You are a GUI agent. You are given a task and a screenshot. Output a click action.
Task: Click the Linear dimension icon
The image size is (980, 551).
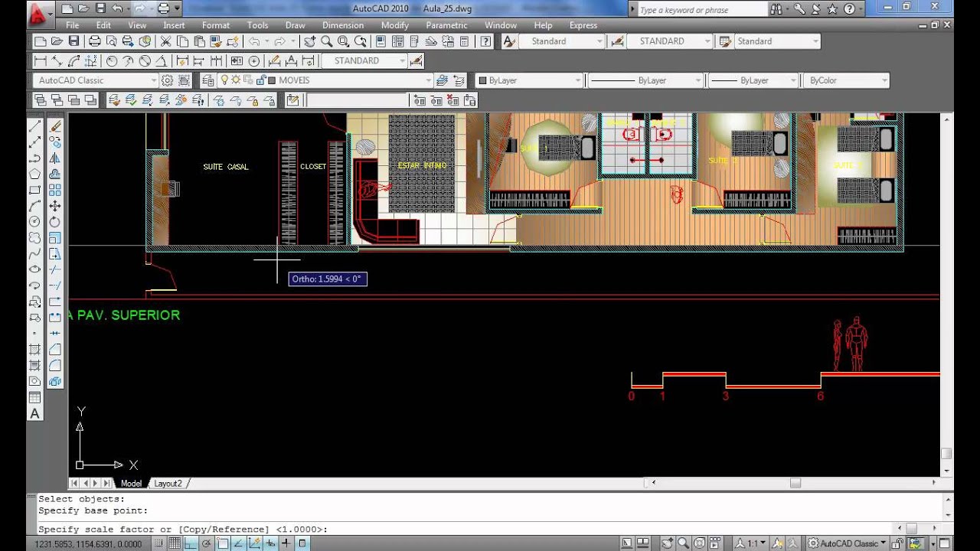coord(41,60)
